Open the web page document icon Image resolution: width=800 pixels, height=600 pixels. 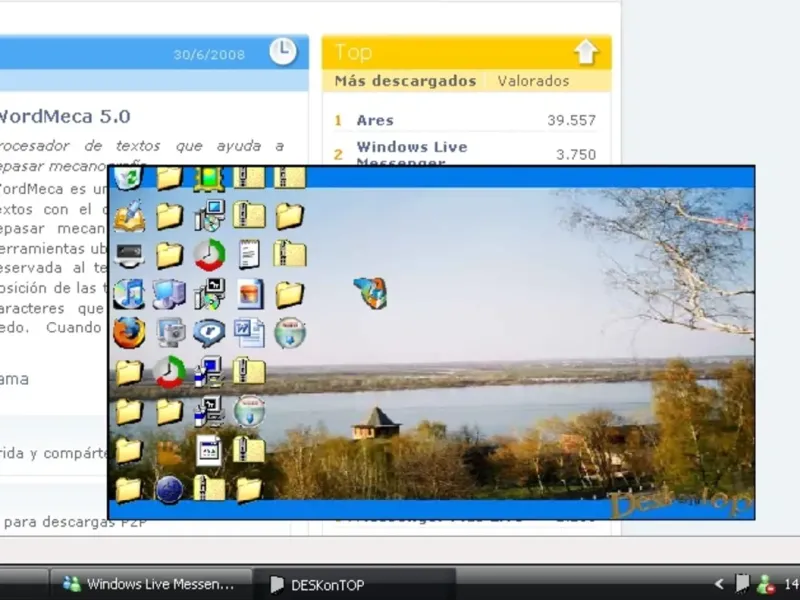tap(209, 451)
